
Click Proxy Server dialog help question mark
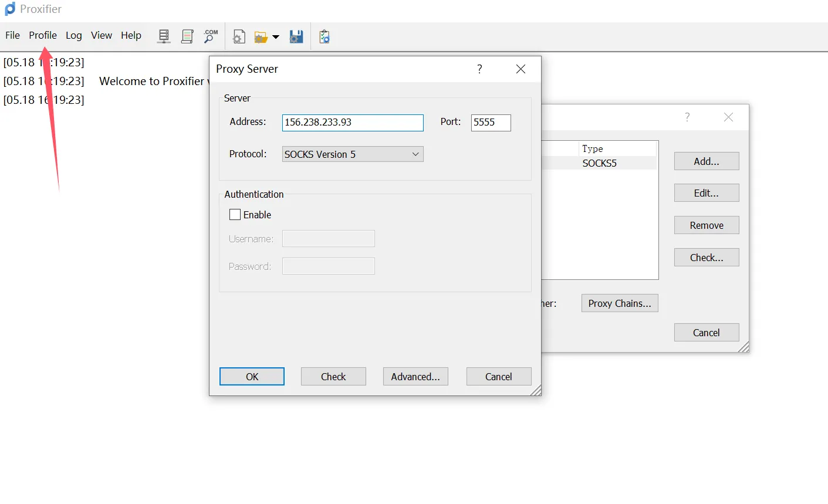pyautogui.click(x=479, y=69)
